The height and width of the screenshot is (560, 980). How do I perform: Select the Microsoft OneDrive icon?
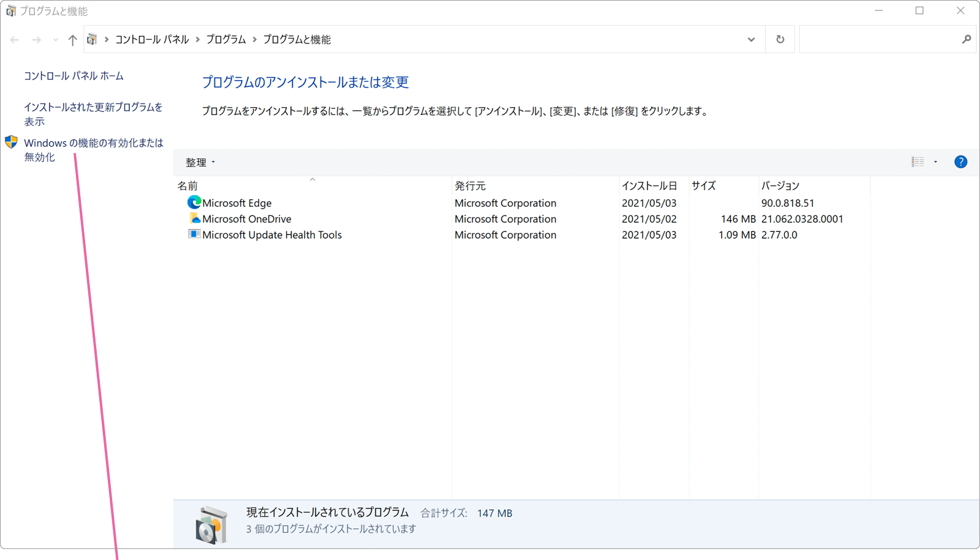click(194, 218)
